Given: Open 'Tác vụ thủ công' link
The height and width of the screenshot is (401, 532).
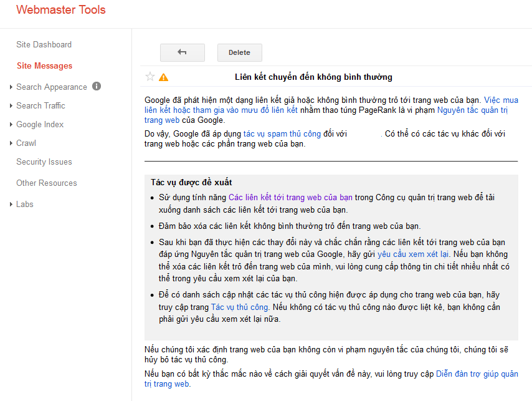Looking at the screenshot, I should pyautogui.click(x=240, y=307).
